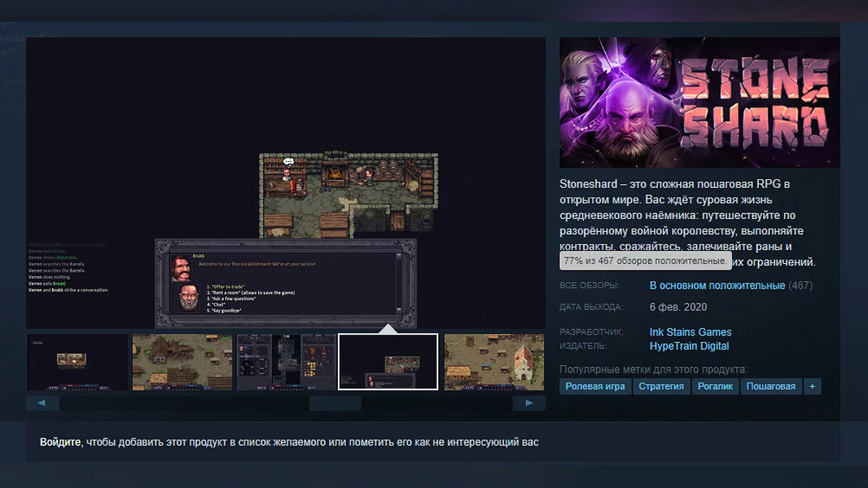Click the Stoneshard header capsule image

[699, 103]
